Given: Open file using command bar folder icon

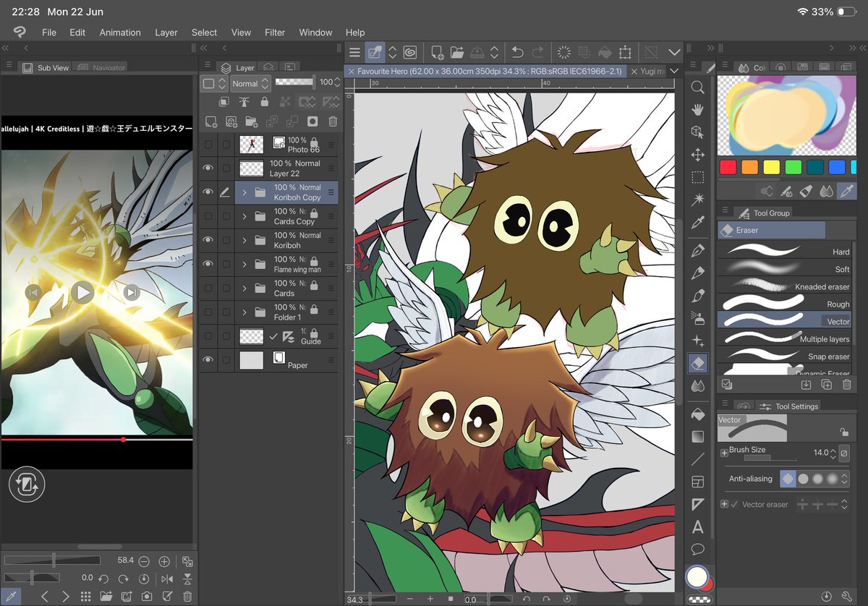Looking at the screenshot, I should 456,52.
